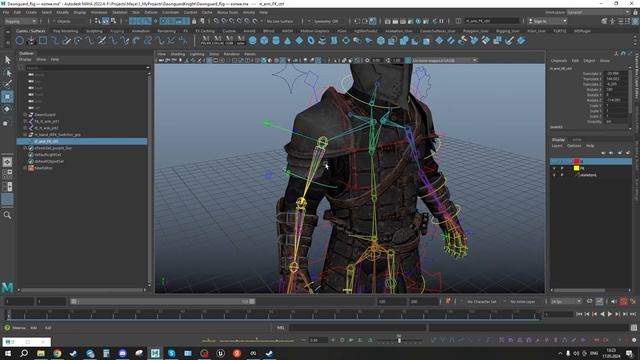Toggle playback P of the yellow layer

pyautogui.click(x=562, y=168)
